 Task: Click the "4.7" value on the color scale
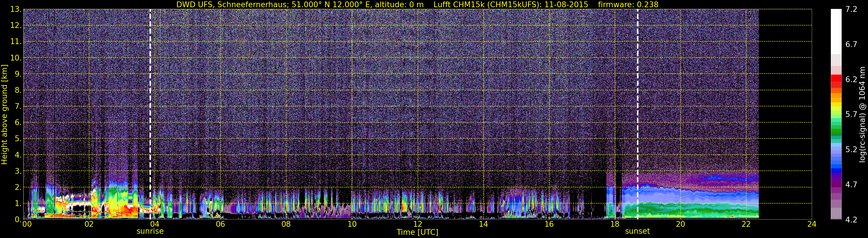point(851,185)
